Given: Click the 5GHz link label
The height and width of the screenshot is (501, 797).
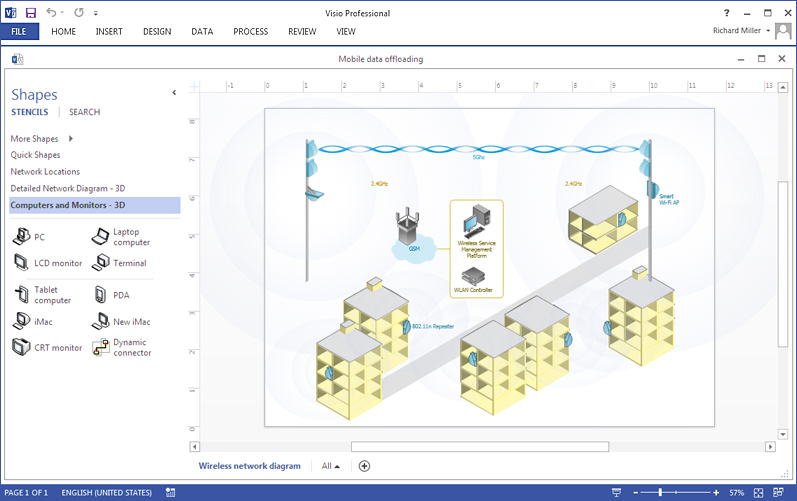Looking at the screenshot, I should tap(479, 158).
